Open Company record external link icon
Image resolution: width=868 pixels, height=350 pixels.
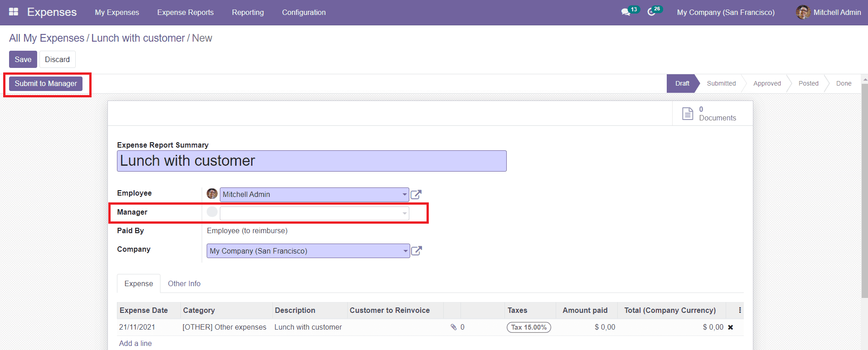click(x=416, y=251)
